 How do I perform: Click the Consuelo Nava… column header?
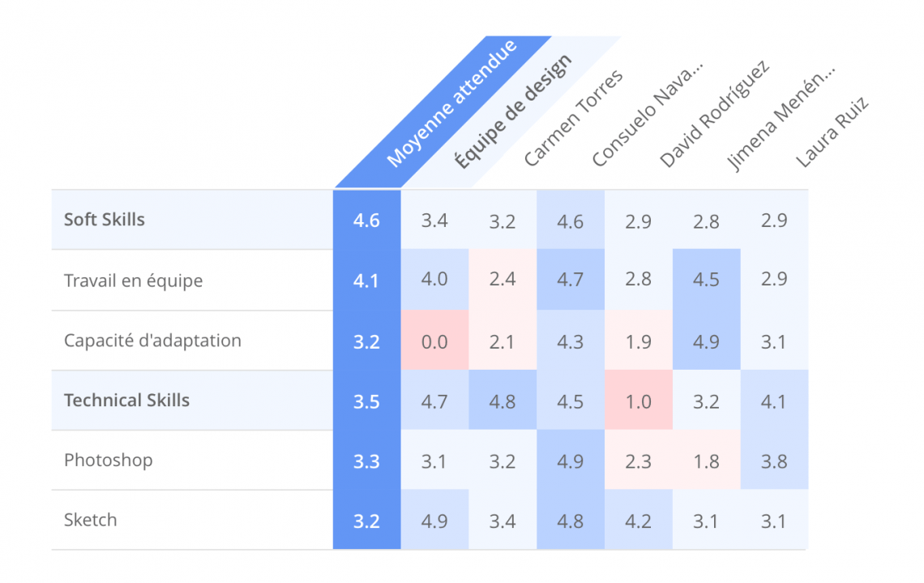tap(647, 114)
